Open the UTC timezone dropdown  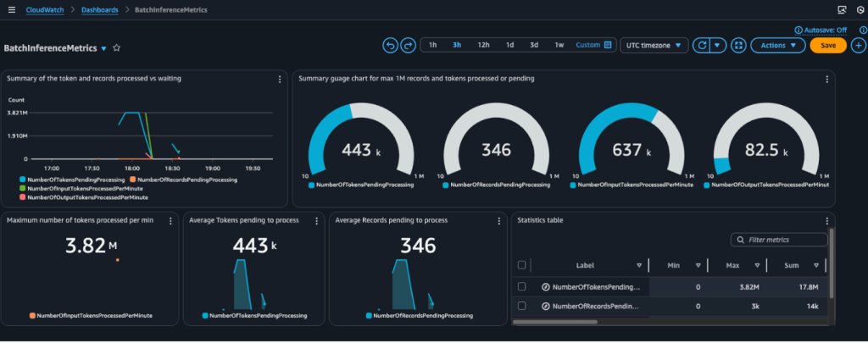[654, 45]
